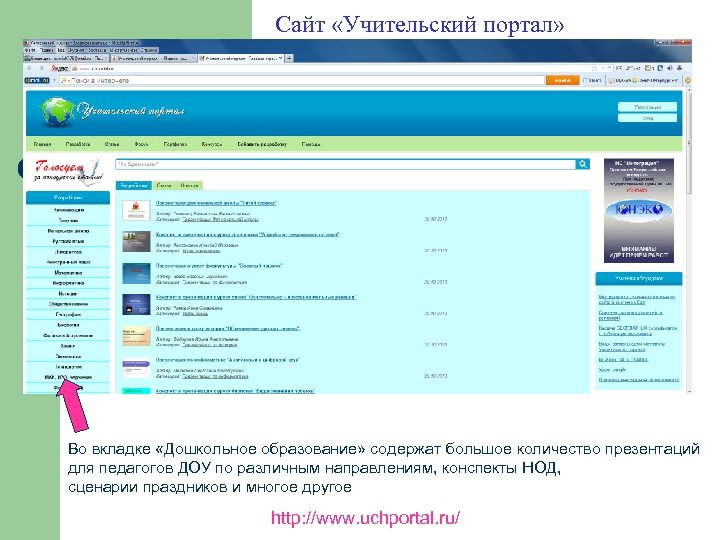Screen dimensions: 720x540
Task: Open Литература sidebar category
Action: tap(68, 252)
